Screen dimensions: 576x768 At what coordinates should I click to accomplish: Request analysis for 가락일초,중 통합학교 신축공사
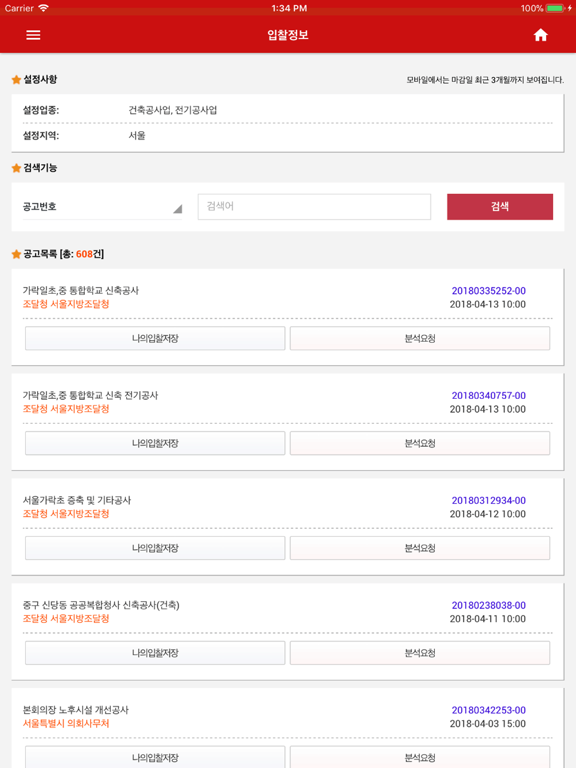click(420, 338)
